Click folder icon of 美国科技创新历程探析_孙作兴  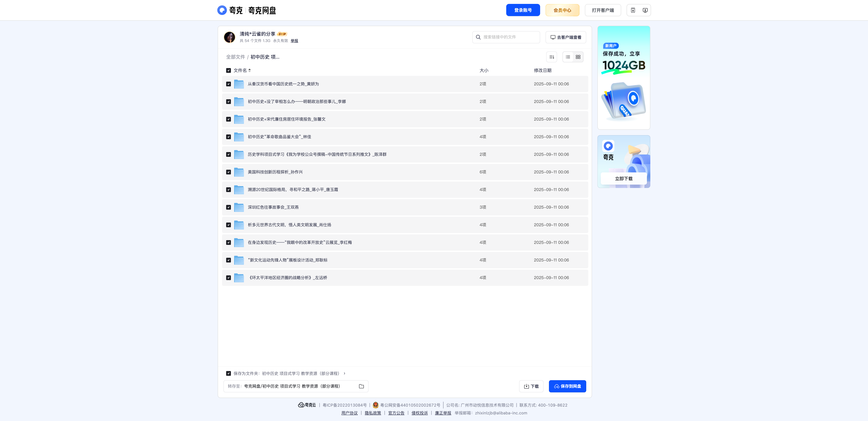(x=239, y=172)
